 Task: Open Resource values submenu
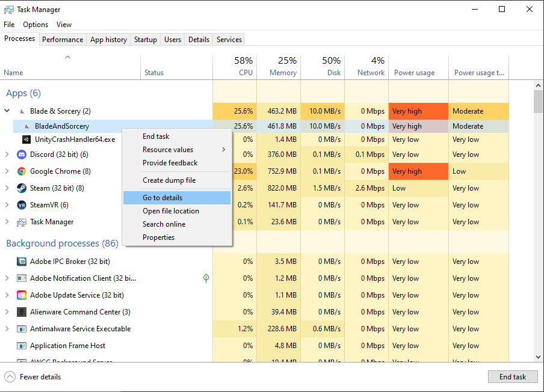[x=177, y=150]
